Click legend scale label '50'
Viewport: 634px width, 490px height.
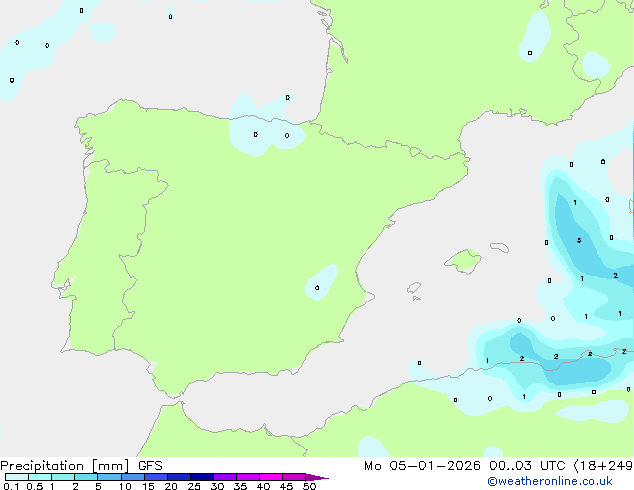pos(310,486)
